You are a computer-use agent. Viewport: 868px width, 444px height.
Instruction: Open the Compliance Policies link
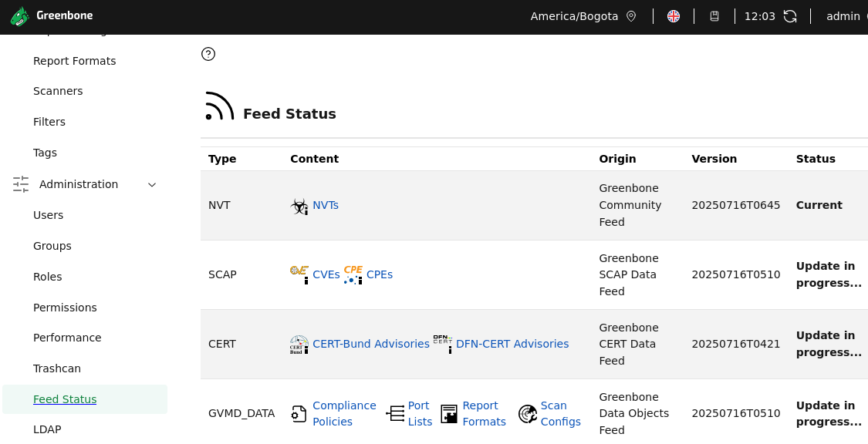click(344, 413)
